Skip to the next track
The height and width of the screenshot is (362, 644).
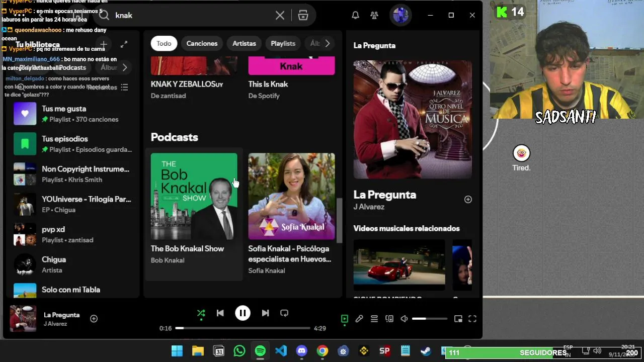click(265, 313)
